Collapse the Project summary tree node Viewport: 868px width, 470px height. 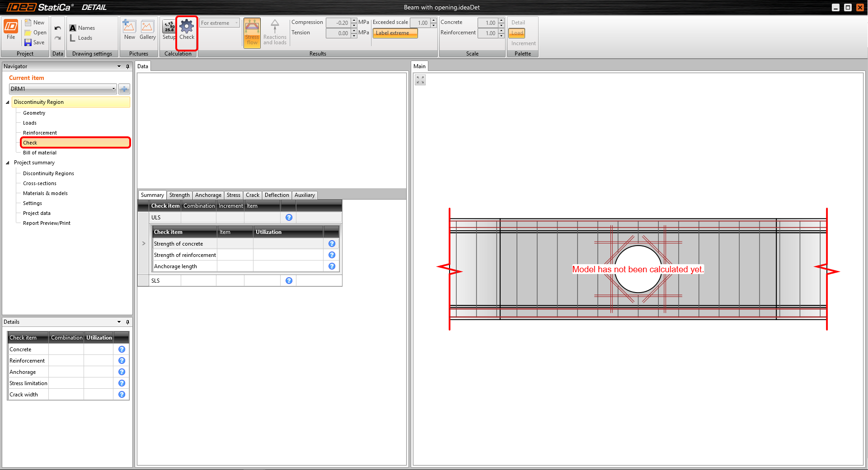(8, 163)
